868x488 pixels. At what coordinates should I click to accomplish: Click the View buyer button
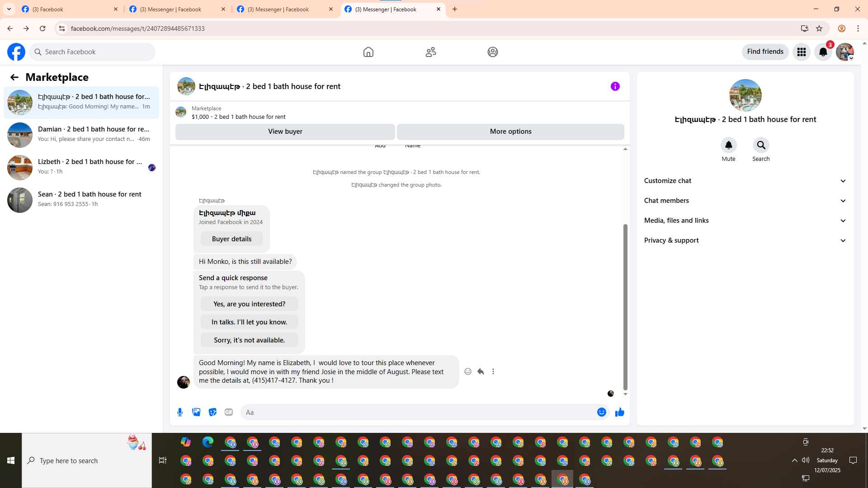point(285,131)
